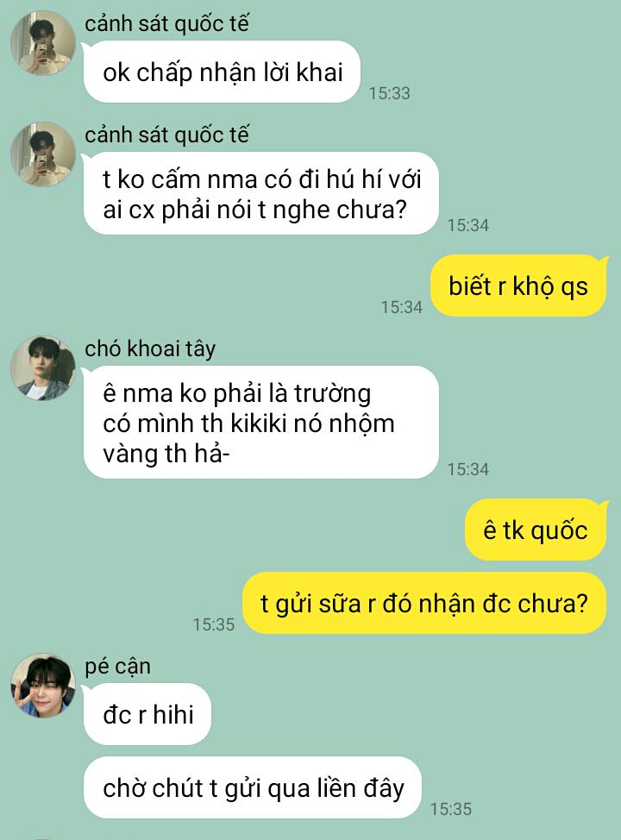Tap 15:35 timestamp next to sữa message
Image resolution: width=621 pixels, height=840 pixels.
coord(214,624)
